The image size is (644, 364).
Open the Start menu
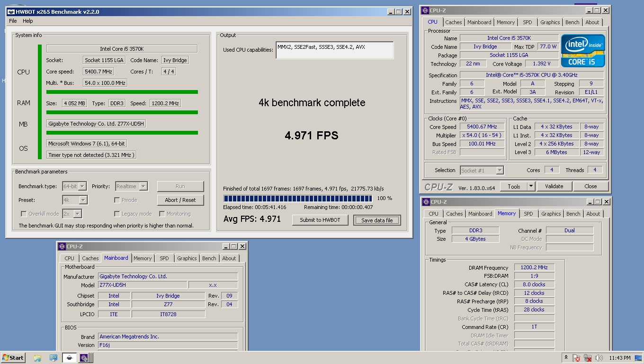pyautogui.click(x=13, y=358)
